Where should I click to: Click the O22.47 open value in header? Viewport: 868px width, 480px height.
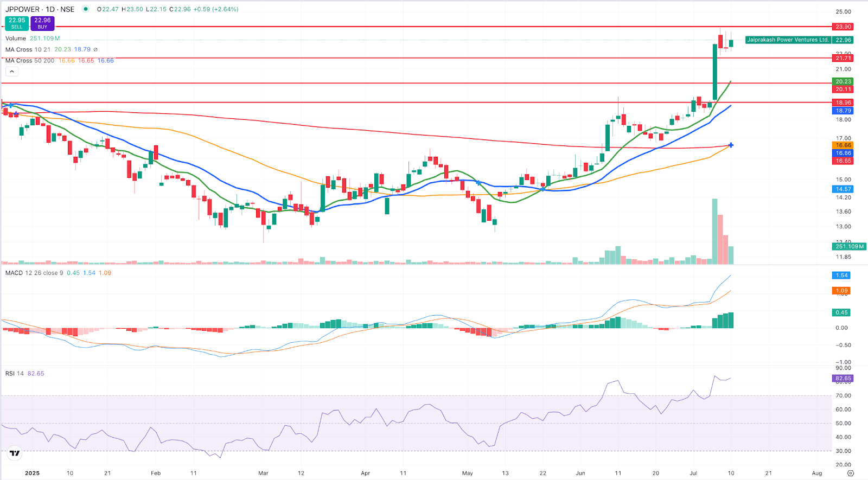coord(107,9)
